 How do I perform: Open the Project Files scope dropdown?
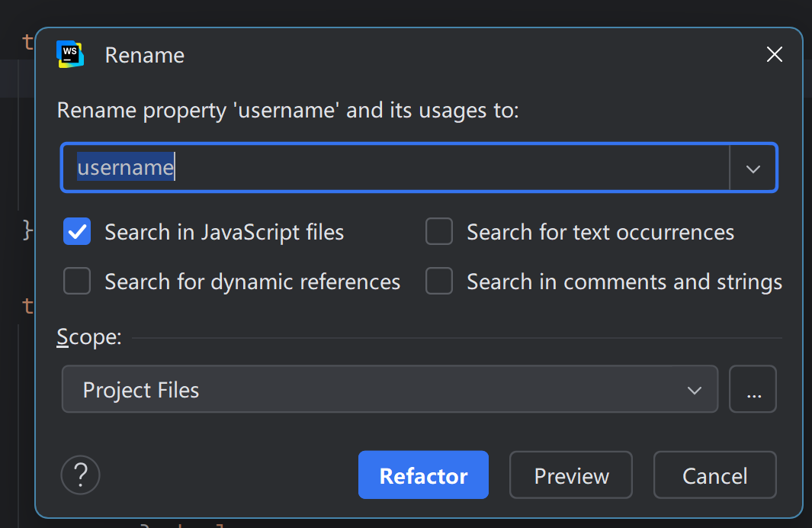click(390, 389)
